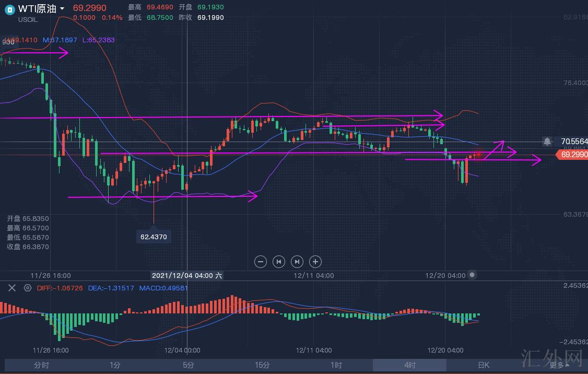This screenshot has width=588, height=374.
Task: Click the current price tag 69.2990
Action: pos(572,155)
